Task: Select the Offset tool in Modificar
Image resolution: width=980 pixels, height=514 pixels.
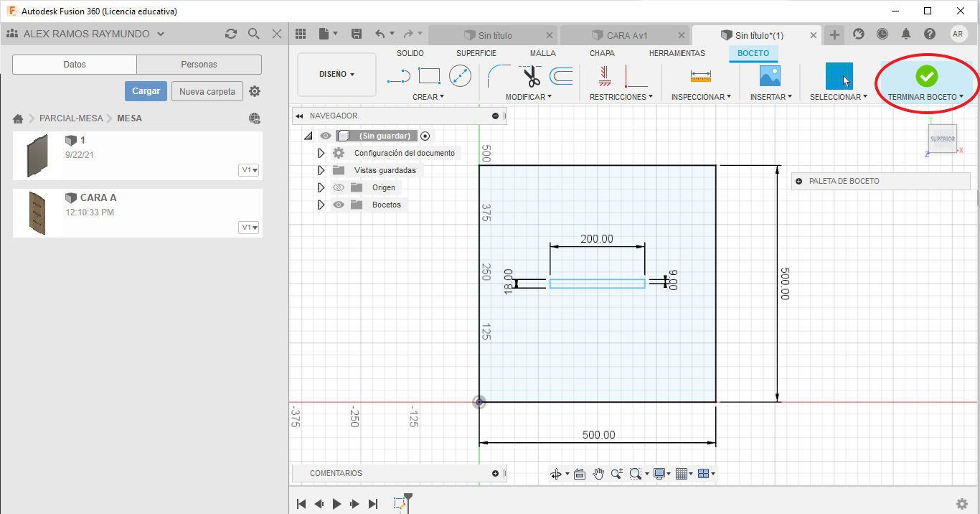Action: tap(561, 76)
